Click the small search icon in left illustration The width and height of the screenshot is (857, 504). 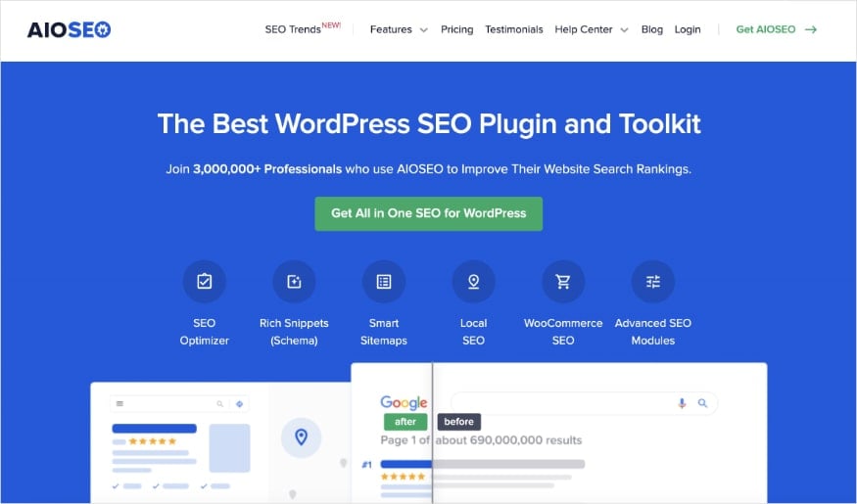219,404
